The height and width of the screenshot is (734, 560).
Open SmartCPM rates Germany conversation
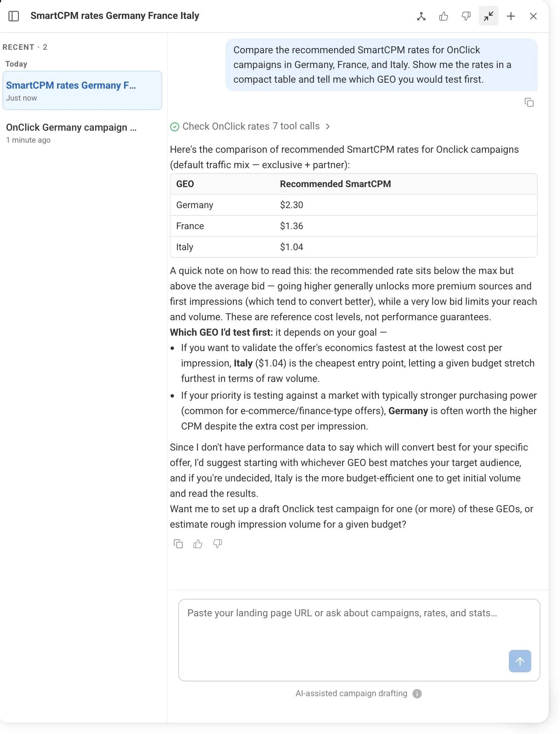82,90
